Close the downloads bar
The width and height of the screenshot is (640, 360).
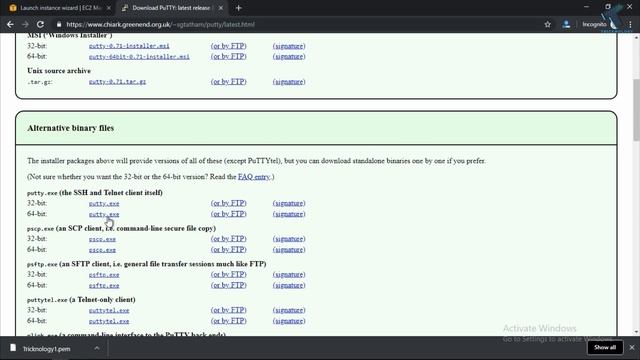[x=632, y=347]
